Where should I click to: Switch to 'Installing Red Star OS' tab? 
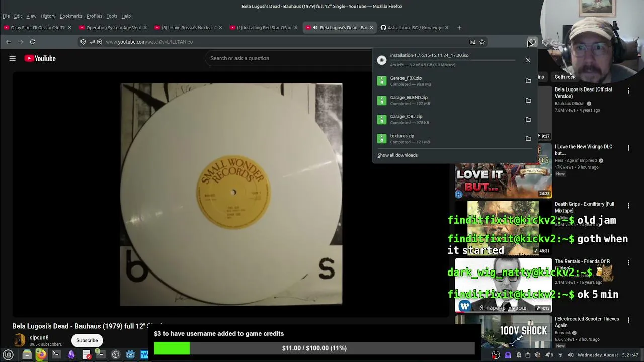click(264, 28)
